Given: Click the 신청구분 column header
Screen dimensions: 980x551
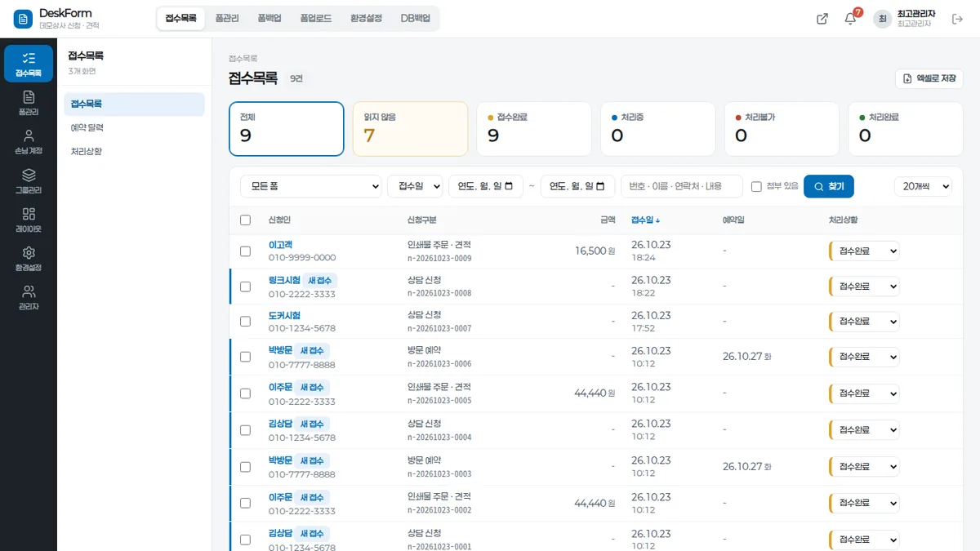Looking at the screenshot, I should [x=422, y=220].
